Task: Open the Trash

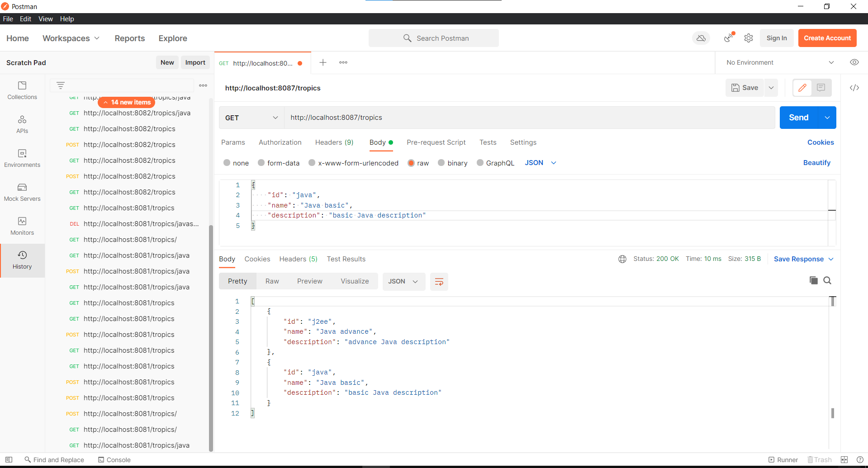Action: coord(820,459)
